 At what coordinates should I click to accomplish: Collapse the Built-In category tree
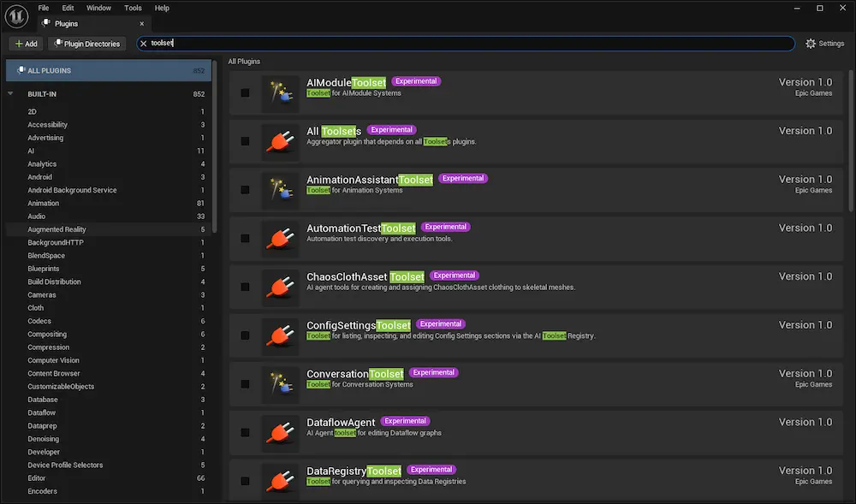click(10, 94)
